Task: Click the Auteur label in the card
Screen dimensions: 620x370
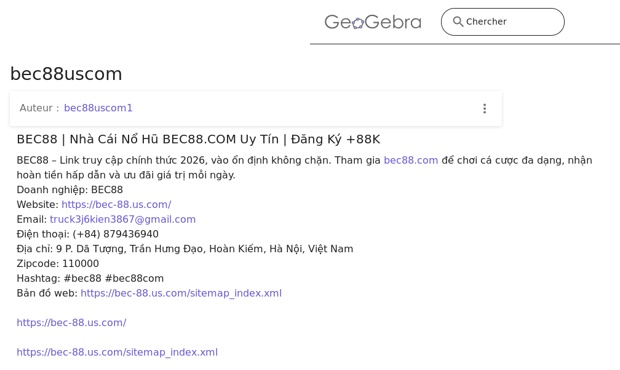Action: coord(39,108)
